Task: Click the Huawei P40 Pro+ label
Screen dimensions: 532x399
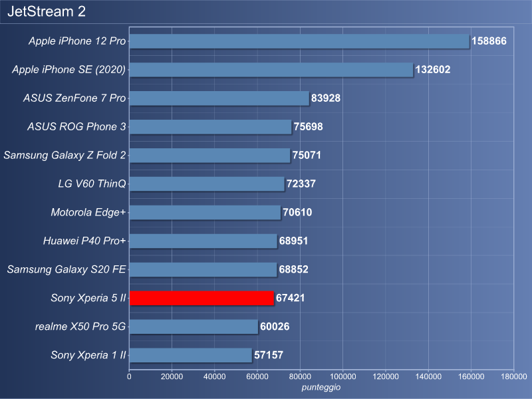Action: (x=84, y=241)
